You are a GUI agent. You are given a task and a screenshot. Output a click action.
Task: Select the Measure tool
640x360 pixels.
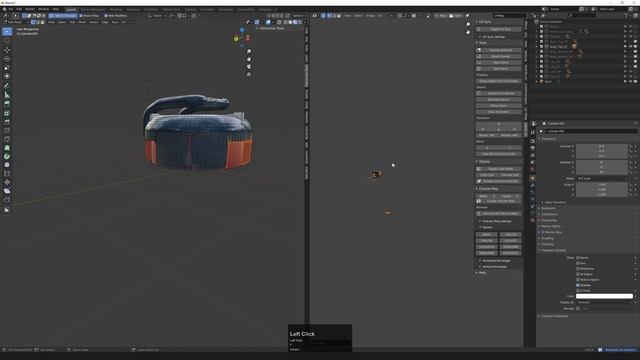point(7,95)
